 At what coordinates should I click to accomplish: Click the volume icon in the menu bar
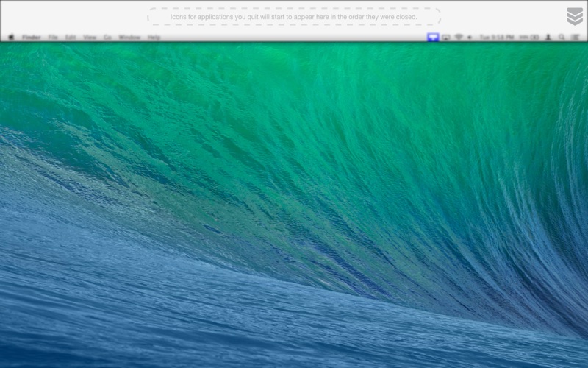(x=470, y=38)
